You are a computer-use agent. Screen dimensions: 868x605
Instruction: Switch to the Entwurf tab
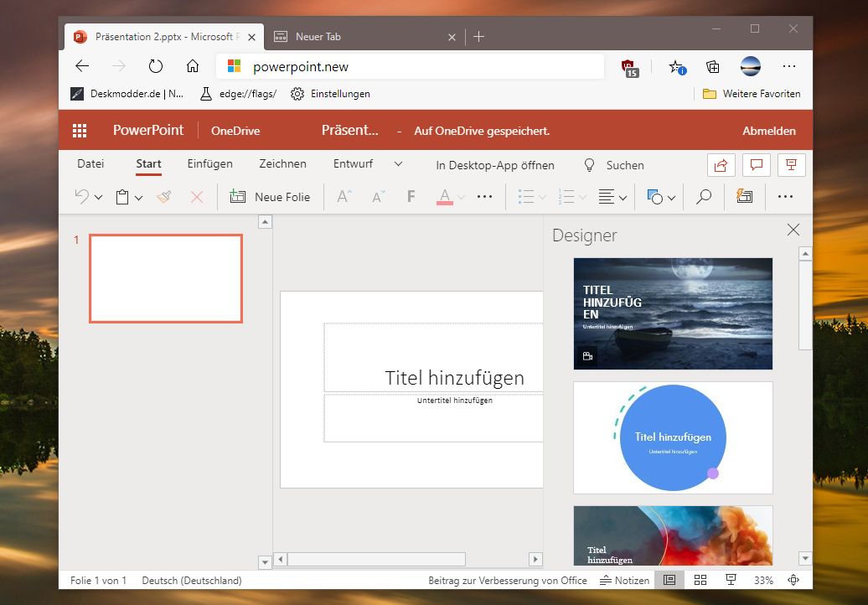(x=354, y=164)
